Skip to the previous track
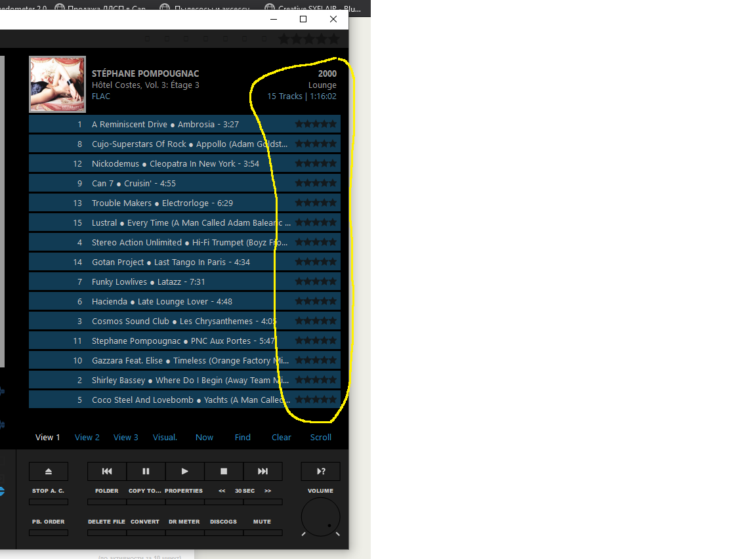 (x=107, y=471)
